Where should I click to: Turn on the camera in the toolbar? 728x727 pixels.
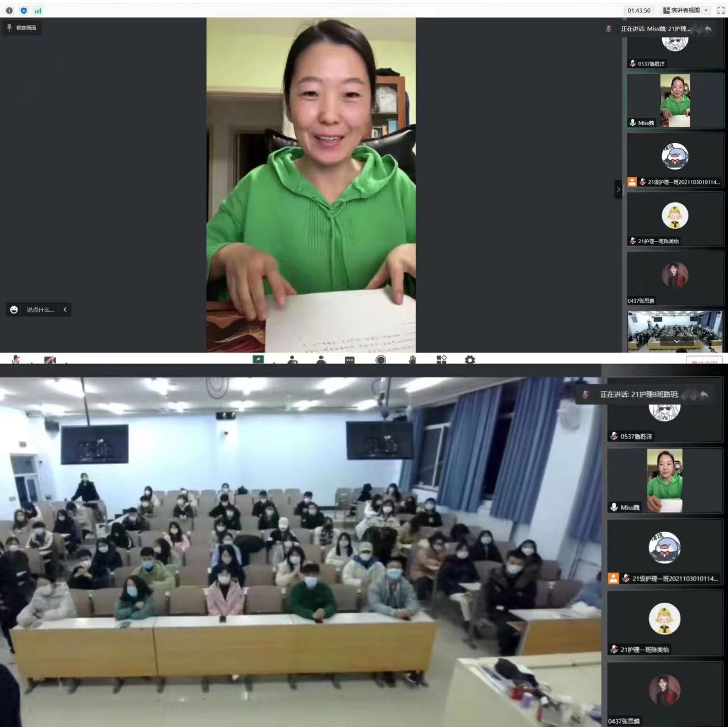pos(50,360)
